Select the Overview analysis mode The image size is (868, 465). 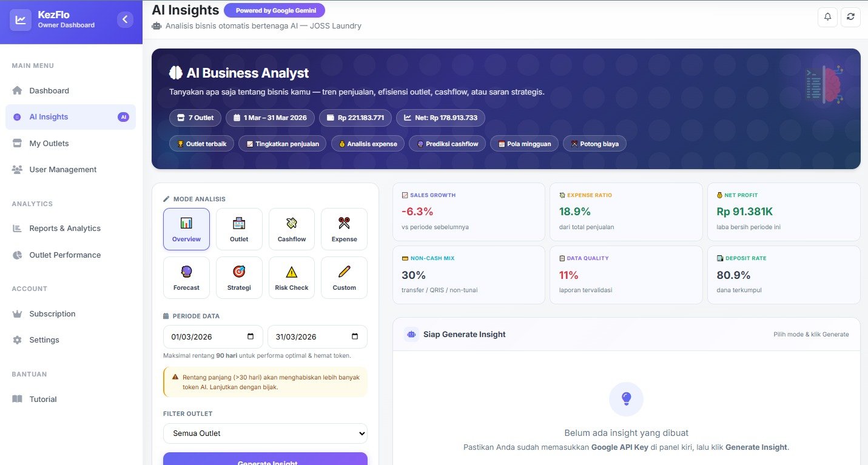click(x=186, y=229)
